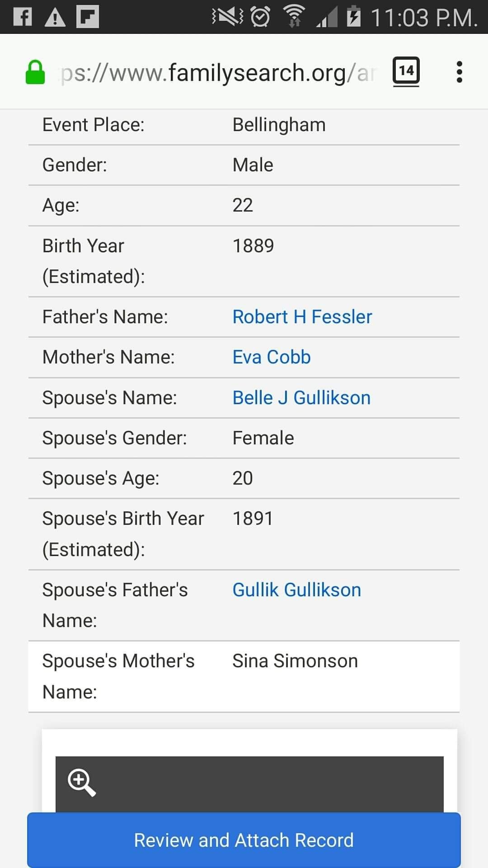The width and height of the screenshot is (488, 868).
Task: Open the Eva Cobb record link
Action: [x=271, y=357]
